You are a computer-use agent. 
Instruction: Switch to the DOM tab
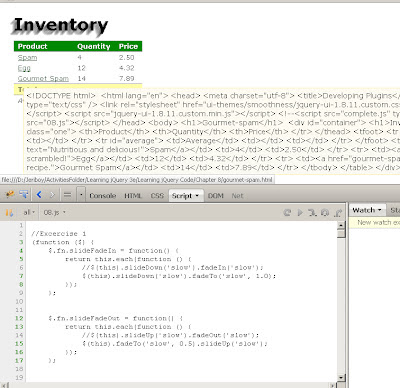coord(216,196)
